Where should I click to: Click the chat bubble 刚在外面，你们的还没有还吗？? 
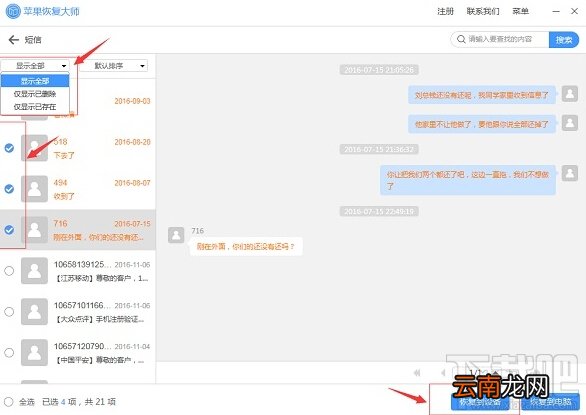pyautogui.click(x=246, y=246)
